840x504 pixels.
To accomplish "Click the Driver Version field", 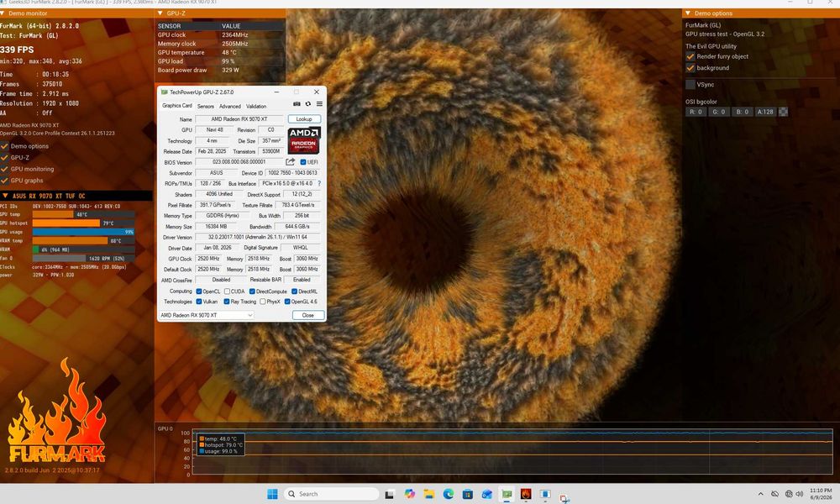I will tap(258, 237).
